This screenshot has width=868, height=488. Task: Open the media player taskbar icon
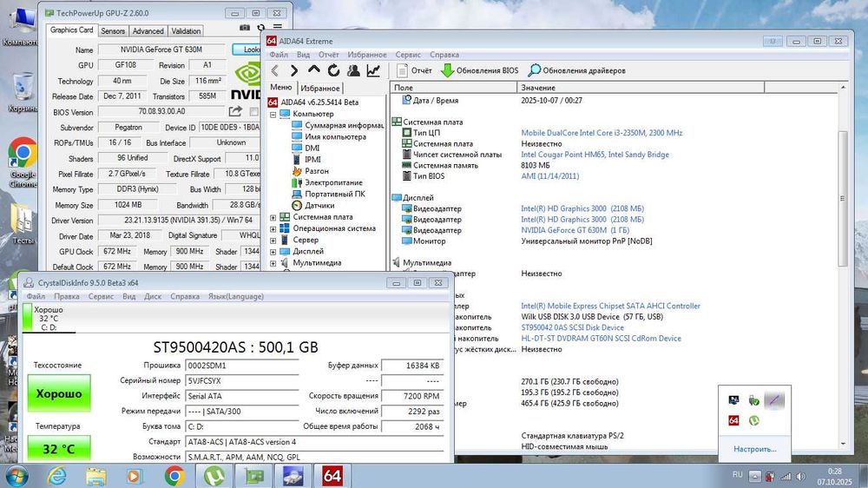point(134,476)
